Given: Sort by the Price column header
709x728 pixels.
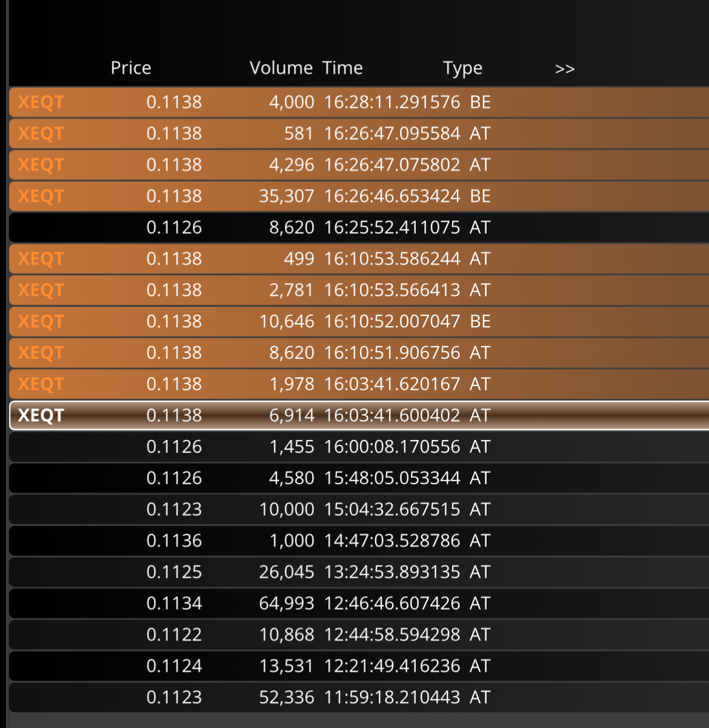Looking at the screenshot, I should (x=131, y=68).
